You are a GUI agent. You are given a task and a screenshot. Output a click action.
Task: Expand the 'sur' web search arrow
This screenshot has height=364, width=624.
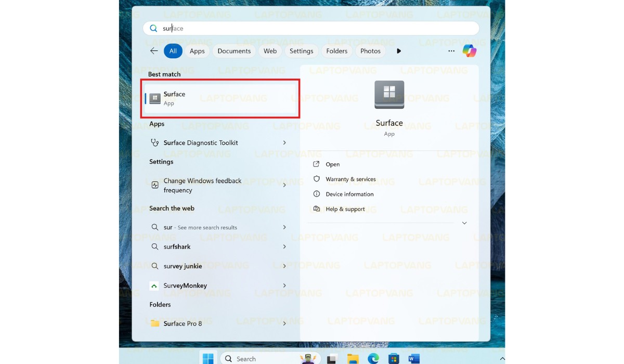pyautogui.click(x=284, y=227)
